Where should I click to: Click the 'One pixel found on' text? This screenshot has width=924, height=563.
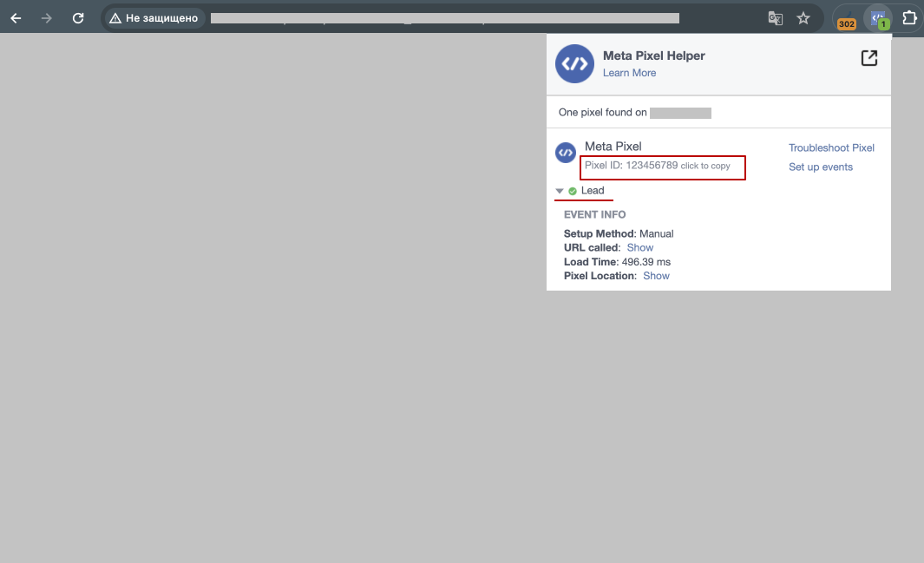602,113
